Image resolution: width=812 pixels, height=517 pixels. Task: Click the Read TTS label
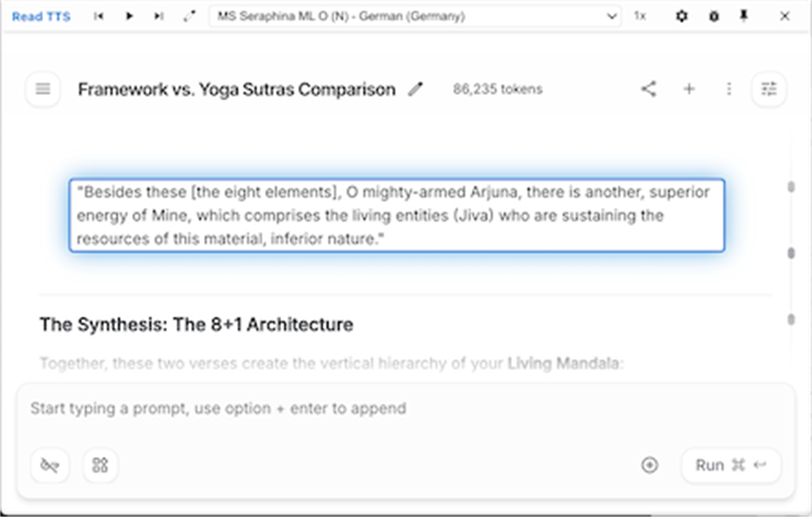[x=41, y=17]
